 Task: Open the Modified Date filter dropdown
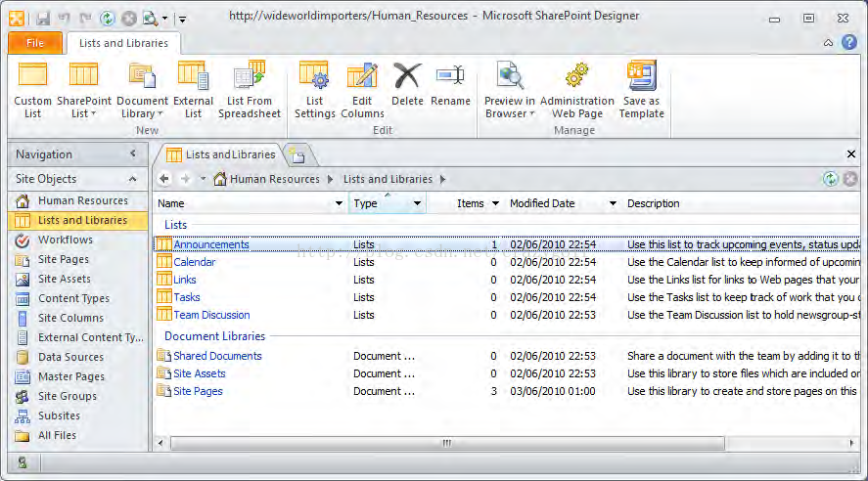click(x=613, y=203)
